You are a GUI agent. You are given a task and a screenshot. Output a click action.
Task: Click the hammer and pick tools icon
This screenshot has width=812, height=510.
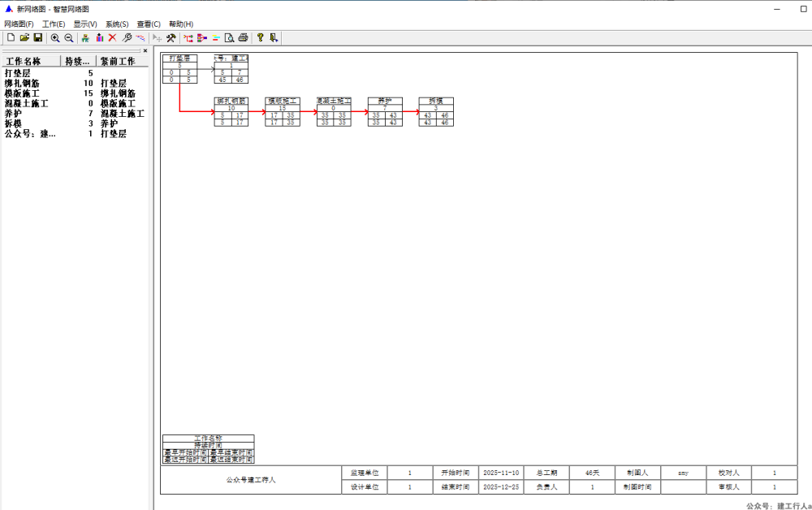(171, 38)
